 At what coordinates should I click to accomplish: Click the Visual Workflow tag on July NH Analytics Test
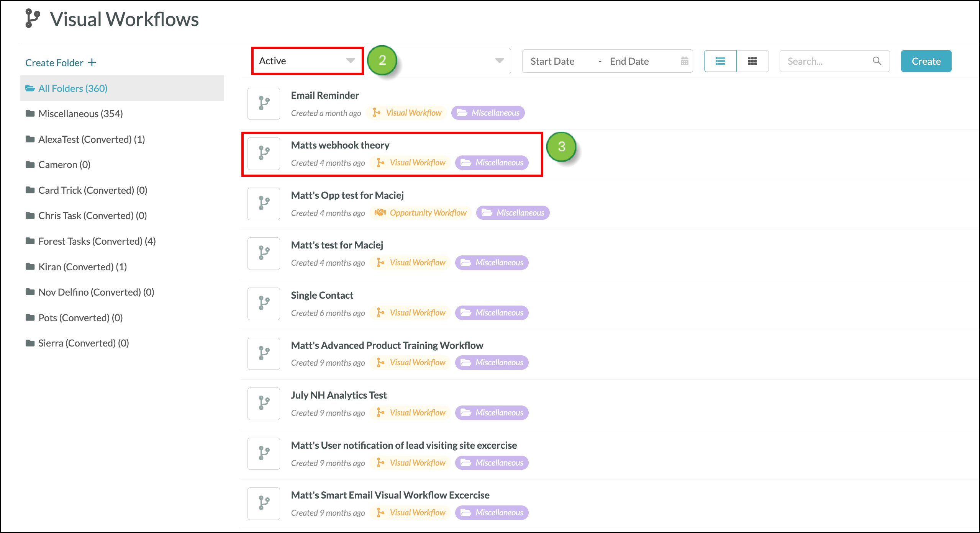click(x=411, y=413)
